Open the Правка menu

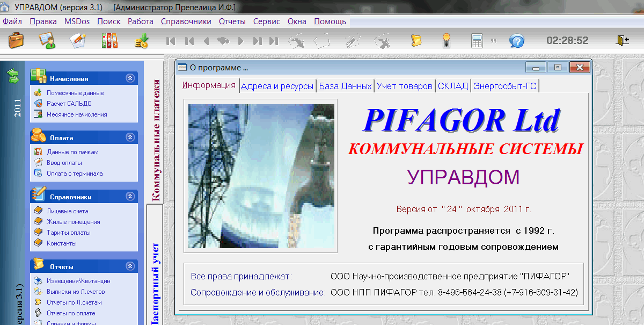click(x=43, y=21)
